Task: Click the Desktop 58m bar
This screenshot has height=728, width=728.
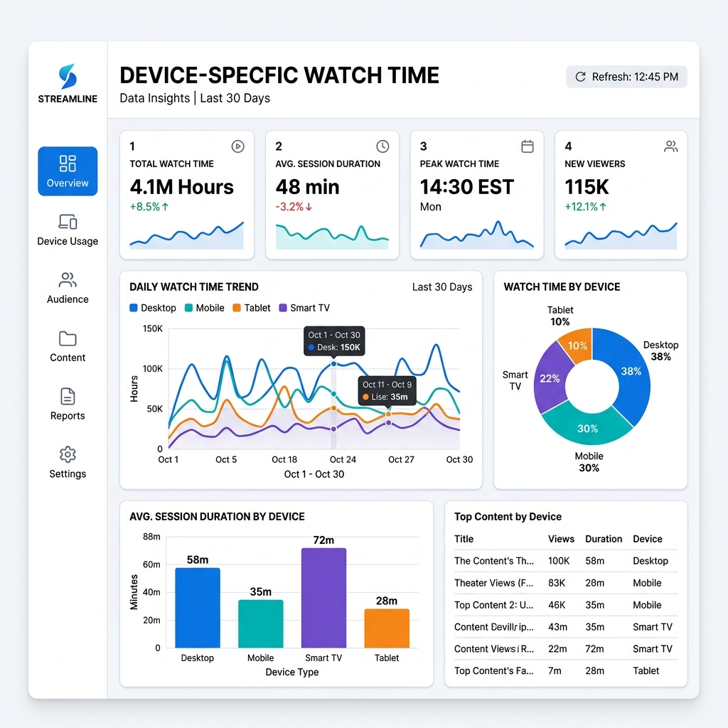Action: coord(198,607)
